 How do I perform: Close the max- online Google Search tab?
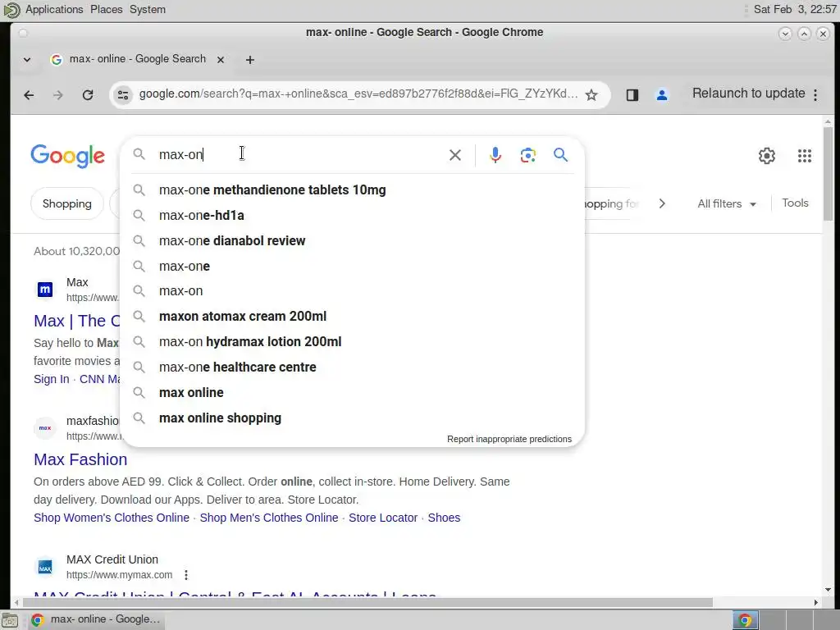click(x=221, y=60)
